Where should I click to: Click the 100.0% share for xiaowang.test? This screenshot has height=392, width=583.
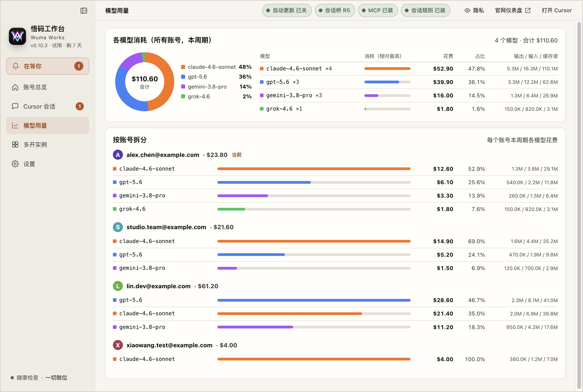pyautogui.click(x=475, y=359)
